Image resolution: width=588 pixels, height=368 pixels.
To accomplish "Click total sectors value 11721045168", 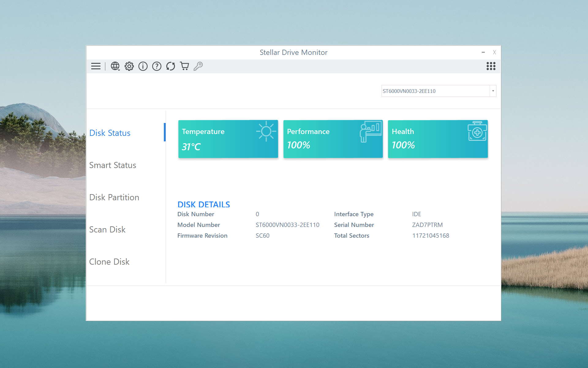I will coord(431,236).
